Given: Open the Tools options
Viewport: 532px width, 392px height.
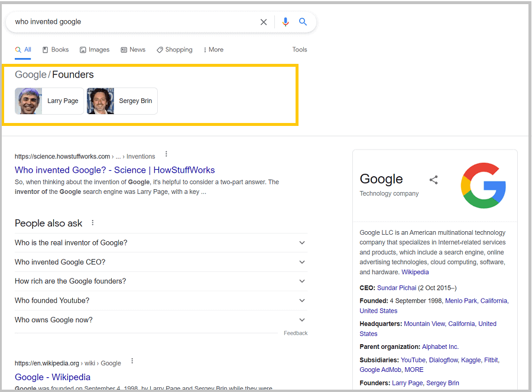Looking at the screenshot, I should 300,50.
